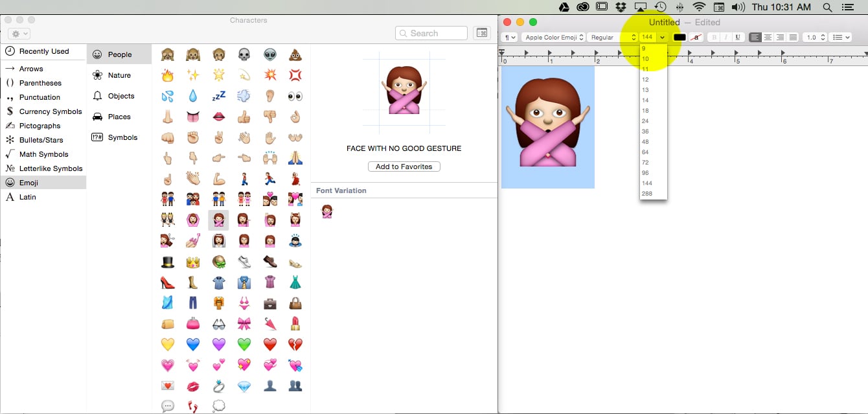Click the Characters search field

(x=431, y=33)
